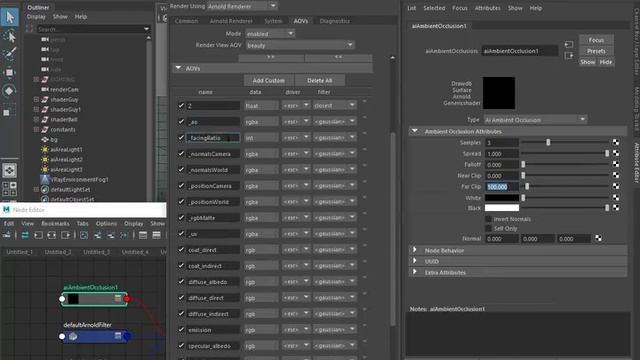
Task: Click input port of defaultArnoldFilter node
Action: [x=62, y=337]
